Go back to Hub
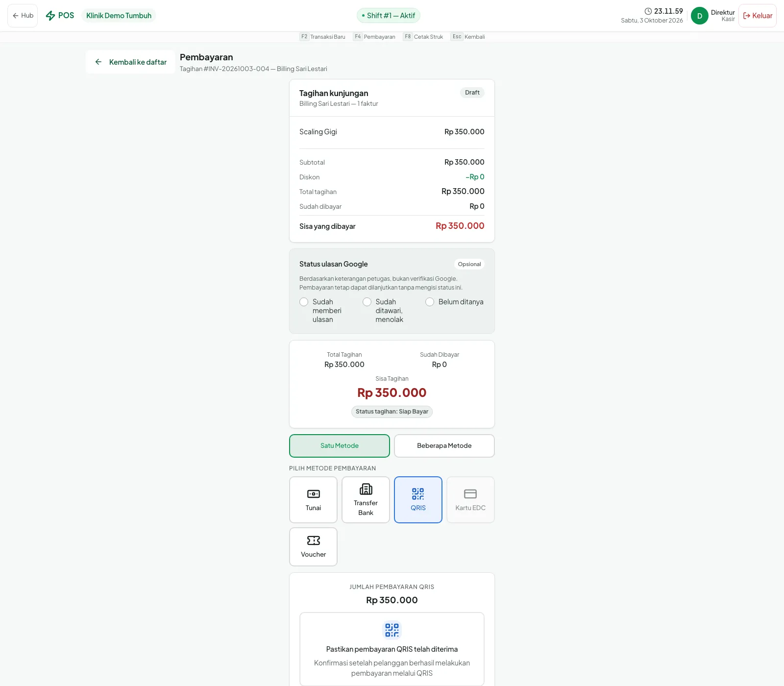 click(23, 16)
